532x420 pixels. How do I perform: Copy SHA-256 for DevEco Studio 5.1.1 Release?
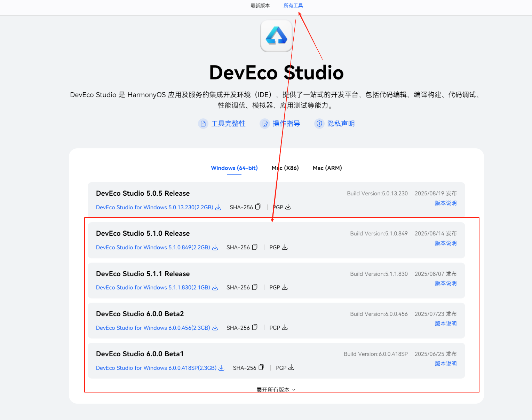(255, 287)
